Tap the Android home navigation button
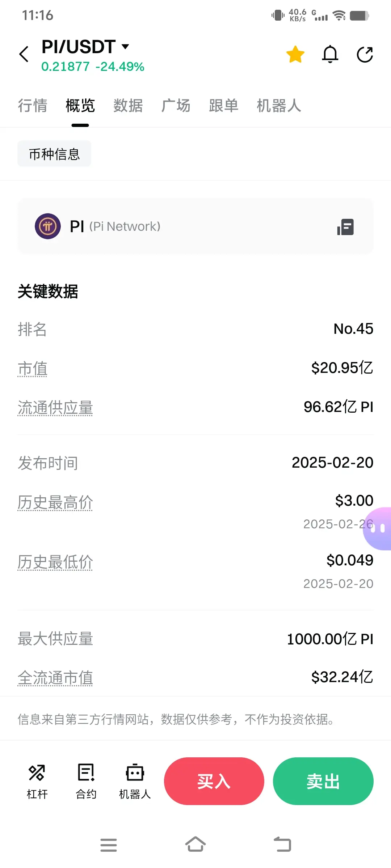Screen dimensions: 391x868 click(x=195, y=844)
